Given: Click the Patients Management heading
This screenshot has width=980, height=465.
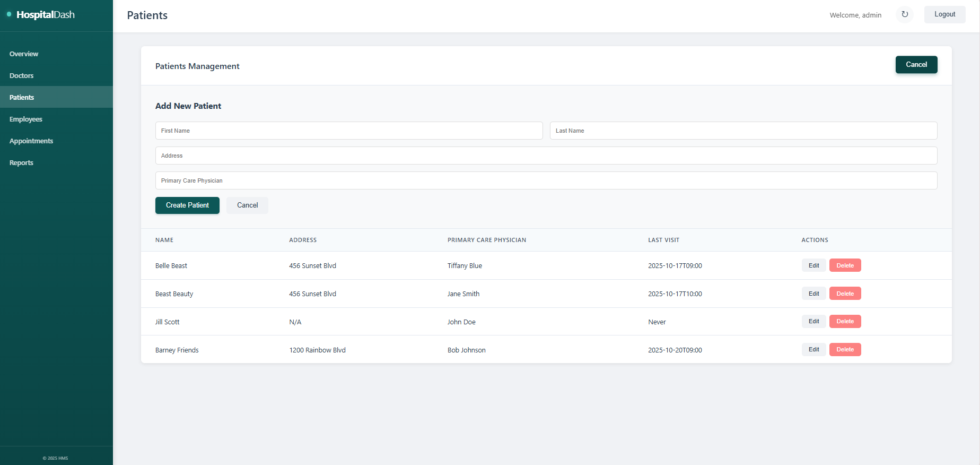Looking at the screenshot, I should click(197, 66).
